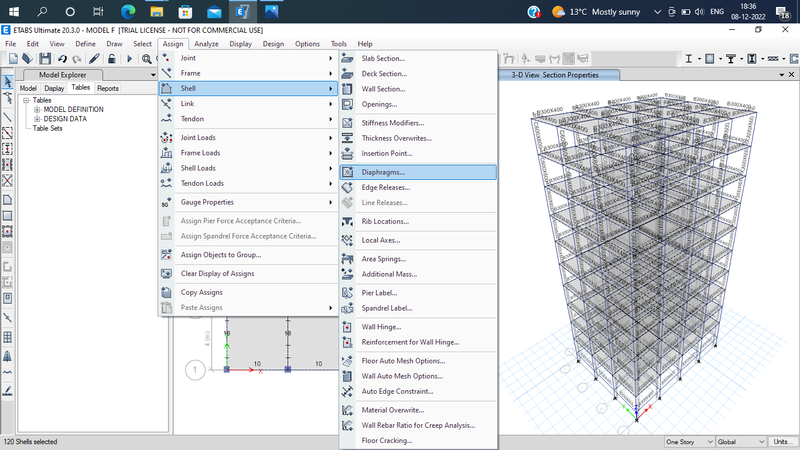
Task: Click the Undo arrow toolbar icon
Action: 62,59
